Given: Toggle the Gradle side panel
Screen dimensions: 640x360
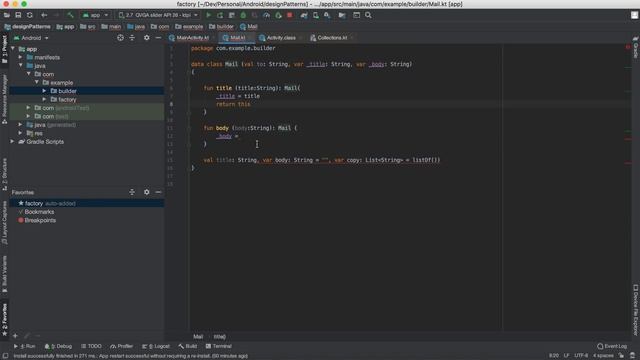Looking at the screenshot, I should point(636,47).
